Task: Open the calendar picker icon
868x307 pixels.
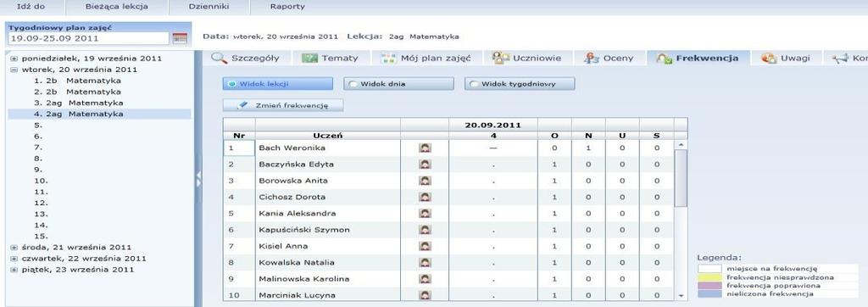Action: tap(180, 38)
